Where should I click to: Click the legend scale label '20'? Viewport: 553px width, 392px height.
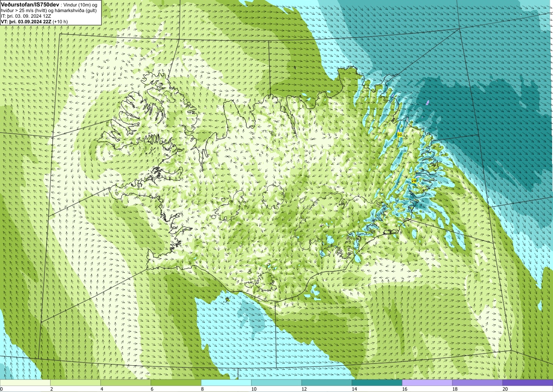click(505, 389)
